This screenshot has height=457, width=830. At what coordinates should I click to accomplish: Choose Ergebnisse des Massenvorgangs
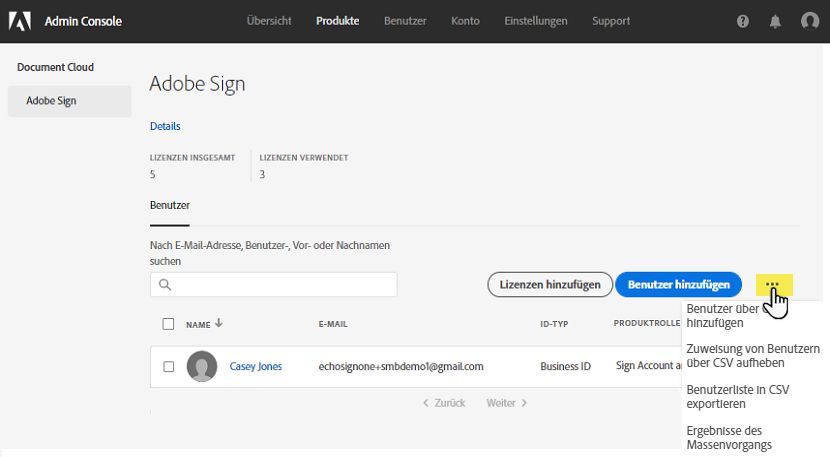tap(729, 437)
